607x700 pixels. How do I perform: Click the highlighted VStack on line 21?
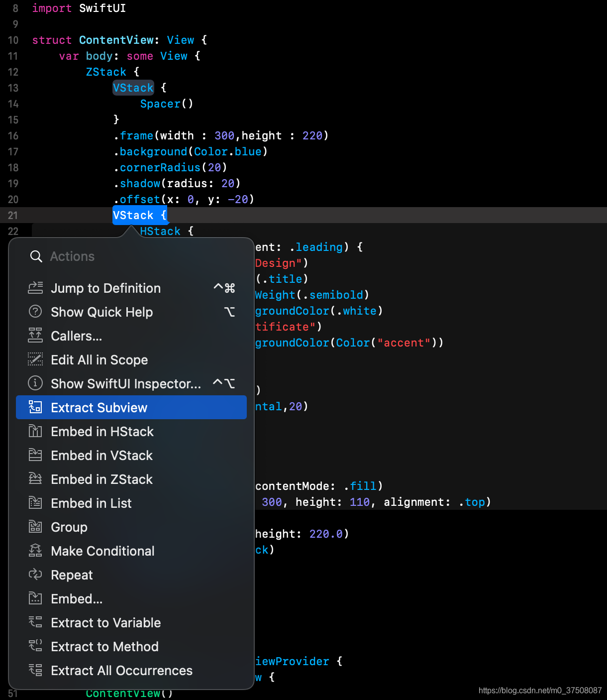(133, 215)
